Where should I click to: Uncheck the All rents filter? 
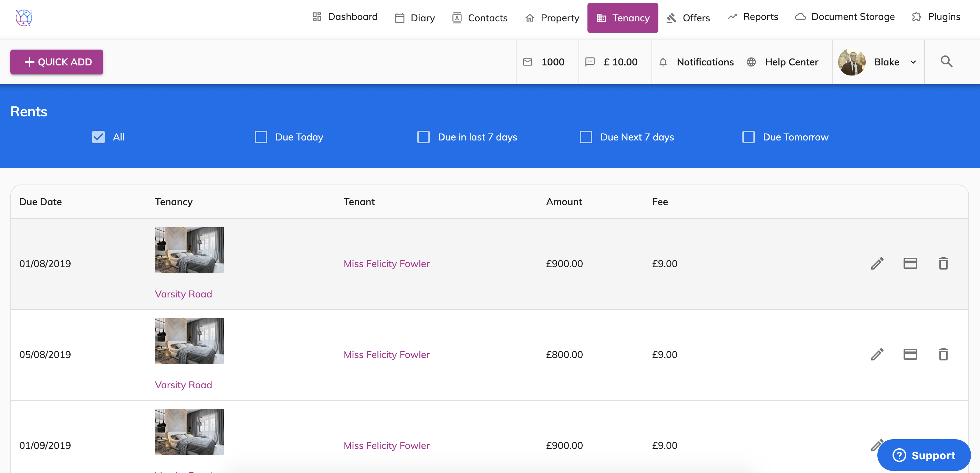click(x=98, y=137)
